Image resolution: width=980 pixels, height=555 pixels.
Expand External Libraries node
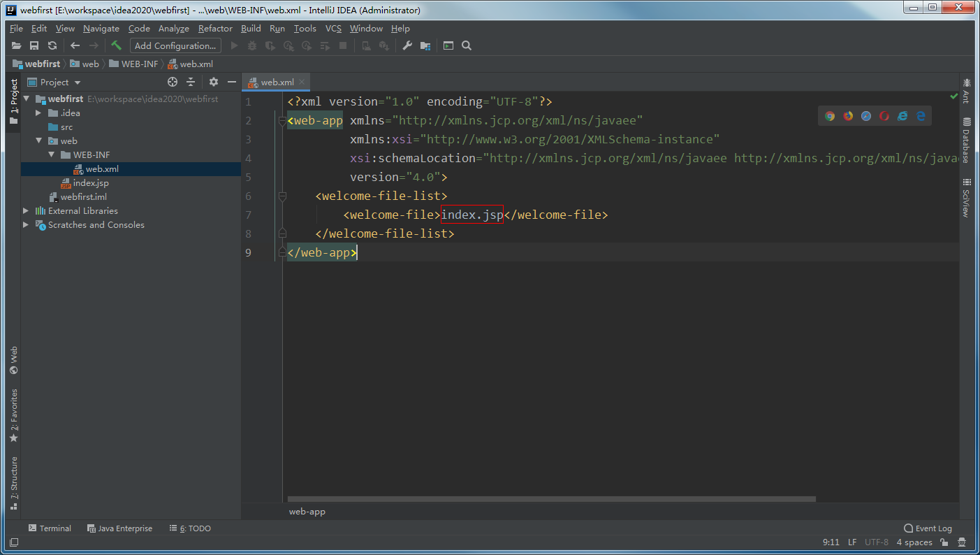pyautogui.click(x=27, y=211)
